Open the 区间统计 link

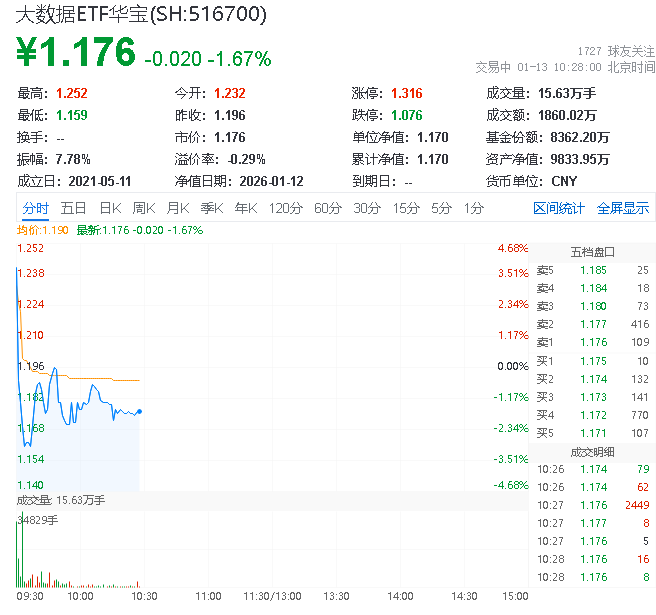pos(559,208)
